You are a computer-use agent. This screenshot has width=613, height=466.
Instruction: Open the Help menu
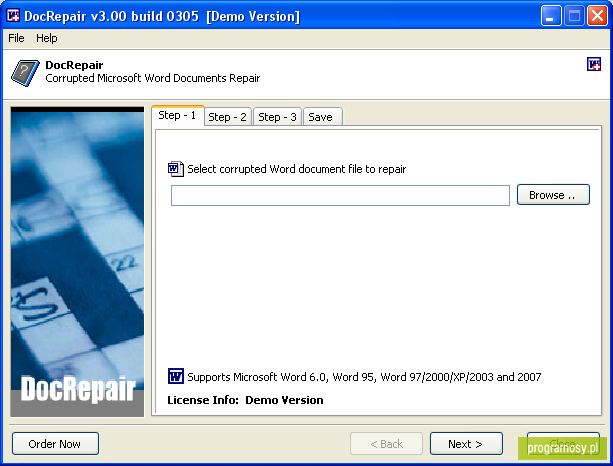(x=47, y=38)
